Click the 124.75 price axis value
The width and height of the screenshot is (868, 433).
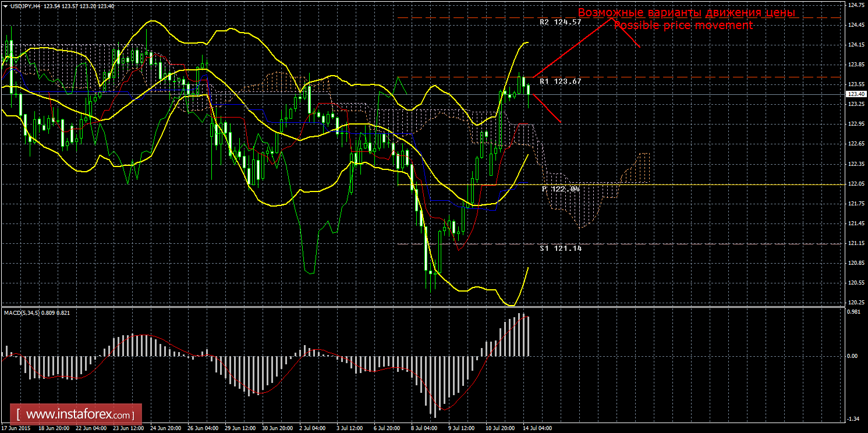tap(856, 5)
